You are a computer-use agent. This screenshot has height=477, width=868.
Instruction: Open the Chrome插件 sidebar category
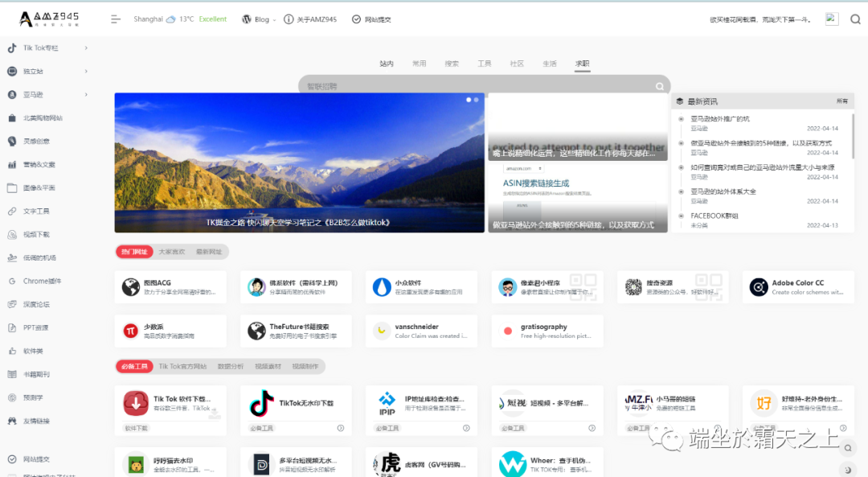coord(40,281)
